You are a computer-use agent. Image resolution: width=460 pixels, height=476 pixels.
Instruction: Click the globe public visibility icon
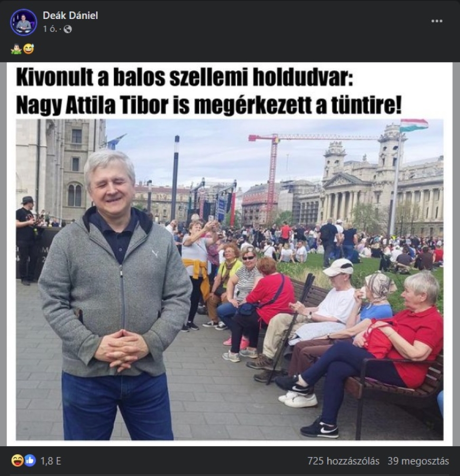[68, 29]
